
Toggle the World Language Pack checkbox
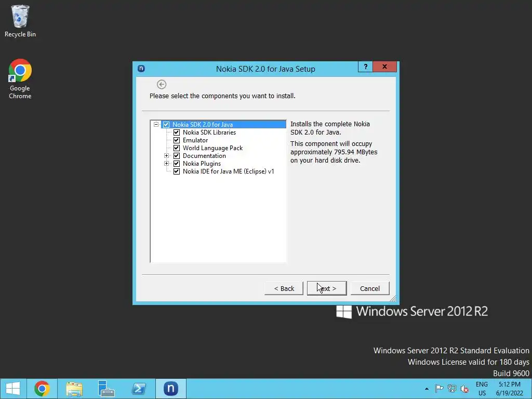177,148
